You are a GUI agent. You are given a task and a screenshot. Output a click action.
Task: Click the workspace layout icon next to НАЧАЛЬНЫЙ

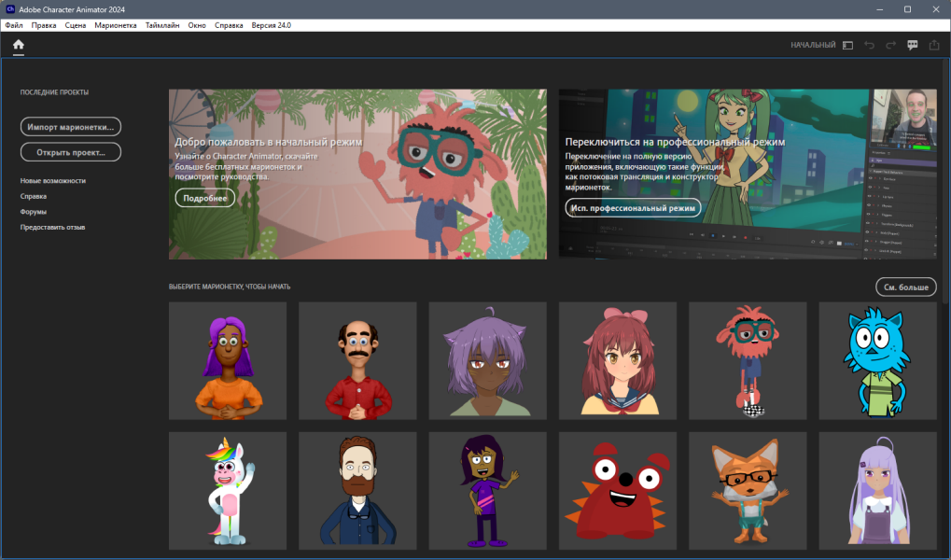click(848, 46)
